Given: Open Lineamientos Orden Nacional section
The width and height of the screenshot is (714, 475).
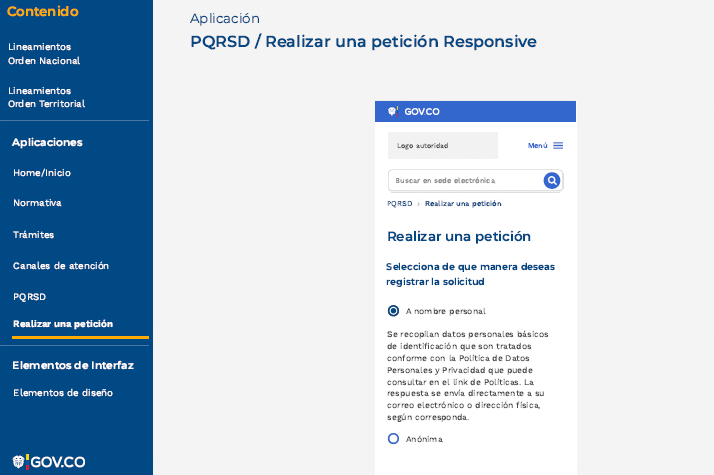Looking at the screenshot, I should pos(44,54).
